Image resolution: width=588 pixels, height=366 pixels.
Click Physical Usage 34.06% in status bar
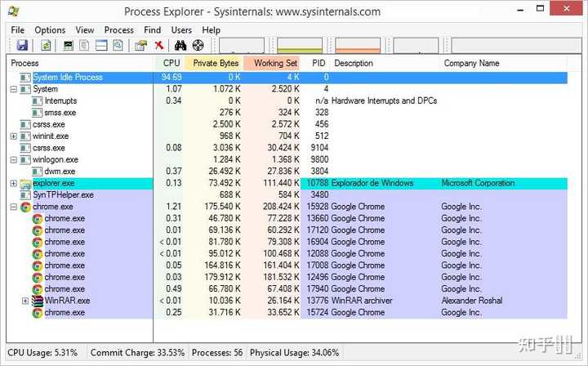tap(294, 353)
